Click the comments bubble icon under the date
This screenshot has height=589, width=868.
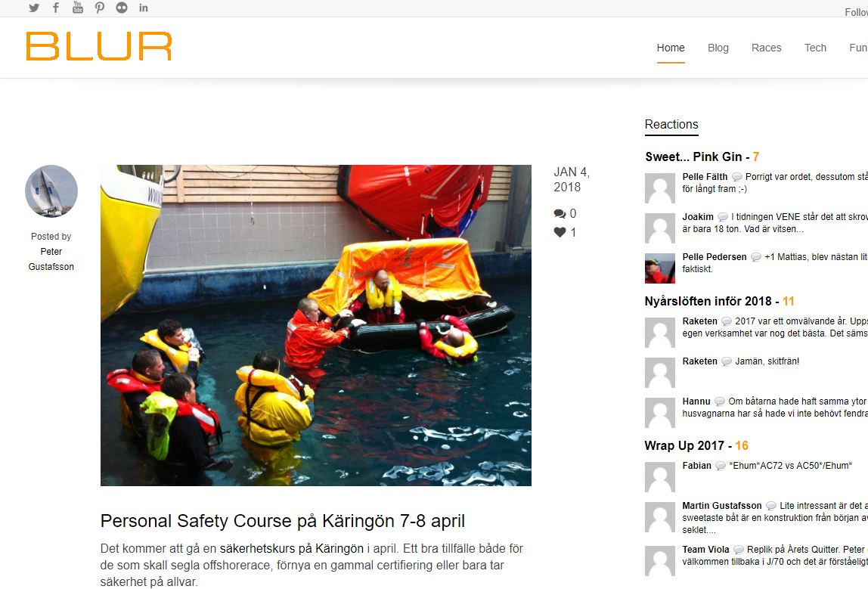click(560, 214)
